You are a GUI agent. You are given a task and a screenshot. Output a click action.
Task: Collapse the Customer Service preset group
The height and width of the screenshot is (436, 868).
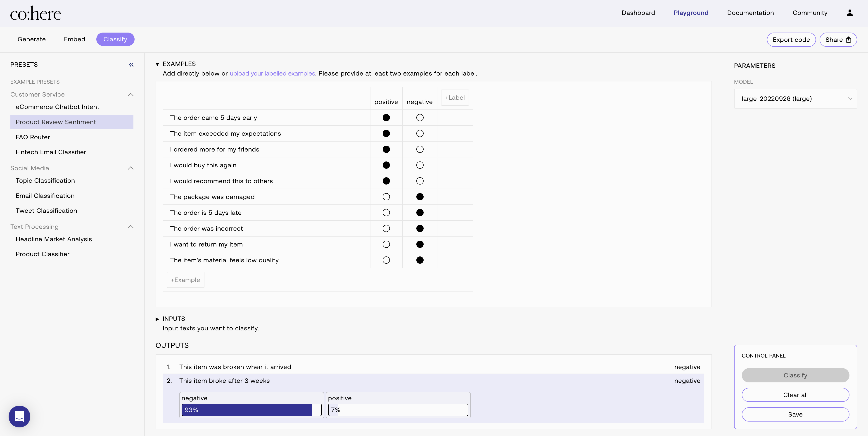131,95
